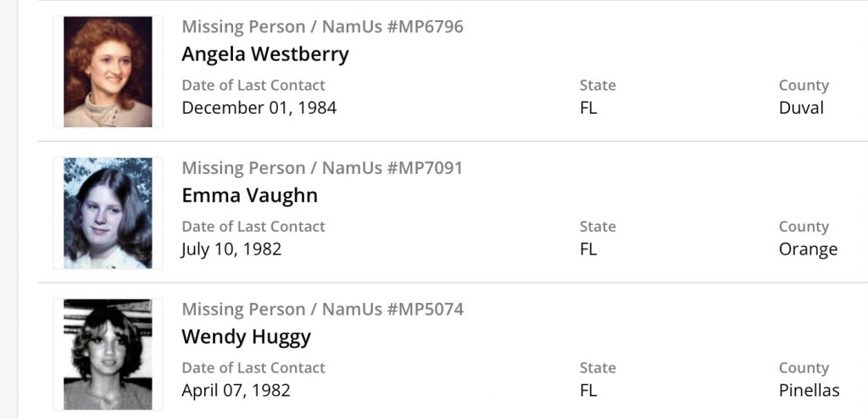
Task: Click the State label in Wendy Huggy's row
Action: coord(598,368)
